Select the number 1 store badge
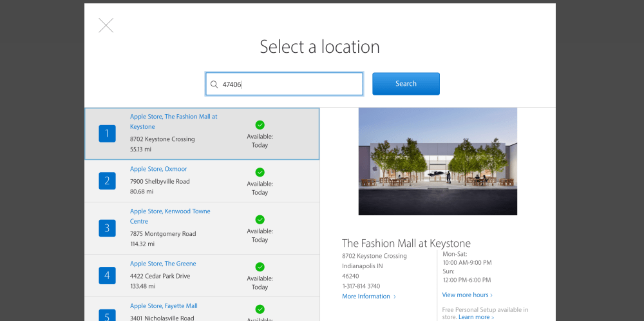This screenshot has width=644, height=321. coord(107,133)
